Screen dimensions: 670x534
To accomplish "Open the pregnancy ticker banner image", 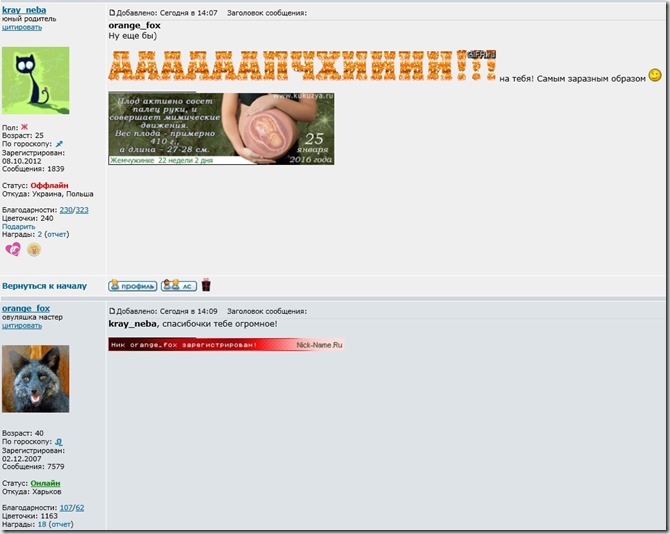I will 221,128.
